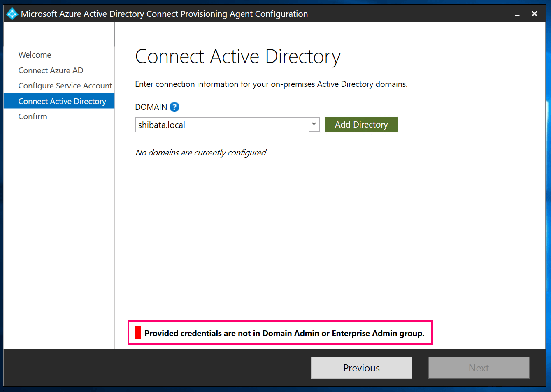Click the 'No domains are currently configured' text
The image size is (551, 392).
pyautogui.click(x=201, y=152)
